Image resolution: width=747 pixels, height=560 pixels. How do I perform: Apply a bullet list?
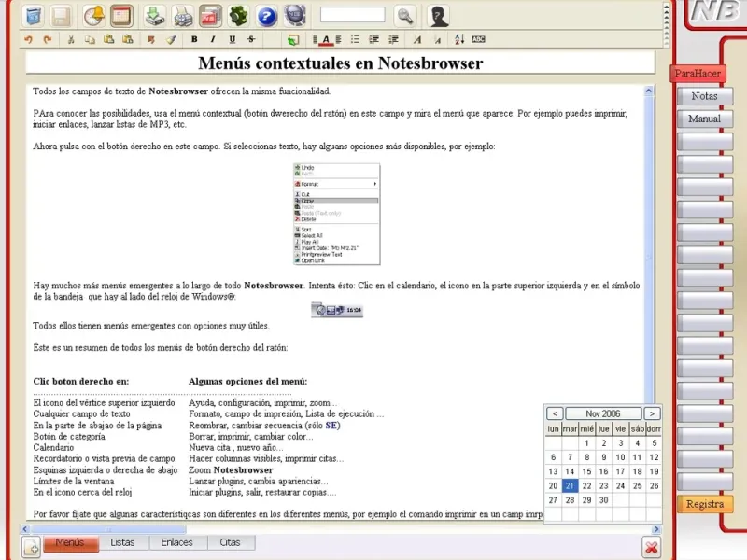point(355,39)
